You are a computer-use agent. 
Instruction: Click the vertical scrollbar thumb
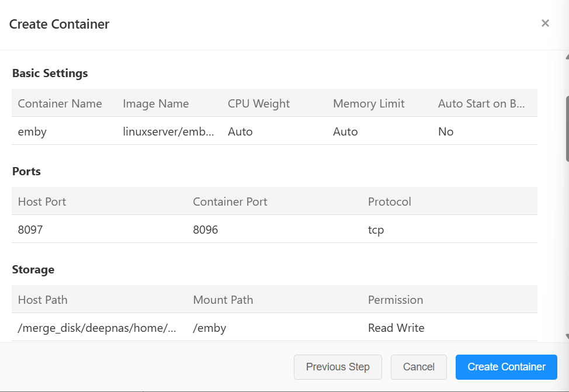(567, 129)
